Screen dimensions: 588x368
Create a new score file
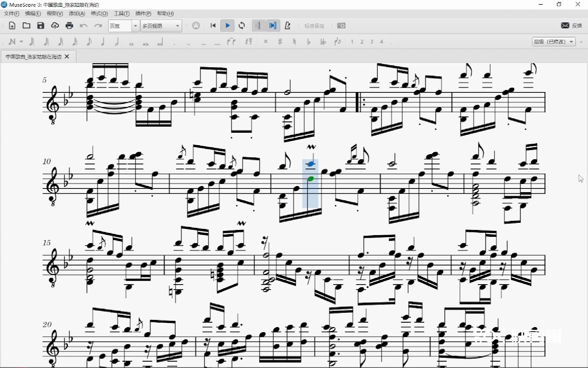[12, 26]
